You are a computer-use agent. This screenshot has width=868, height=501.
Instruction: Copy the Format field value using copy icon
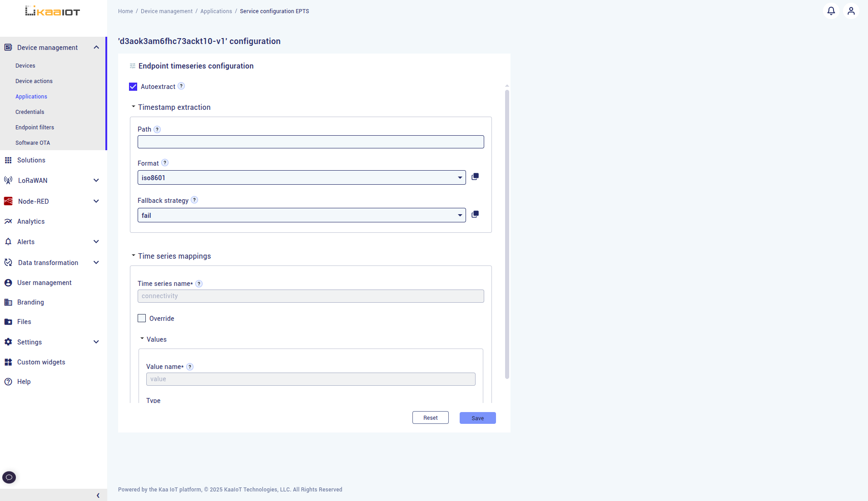click(475, 177)
